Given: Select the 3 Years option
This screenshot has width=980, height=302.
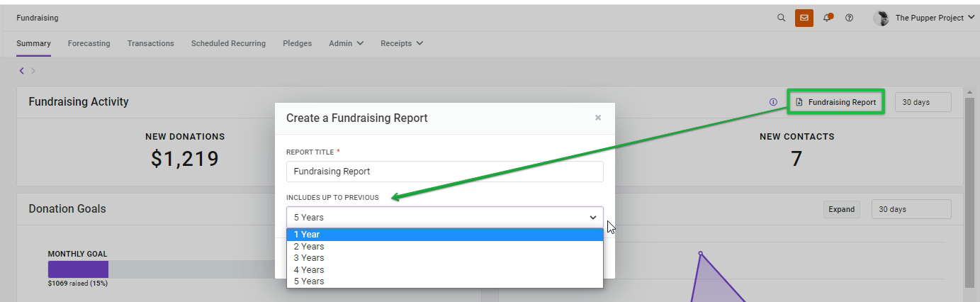Looking at the screenshot, I should pos(444,258).
